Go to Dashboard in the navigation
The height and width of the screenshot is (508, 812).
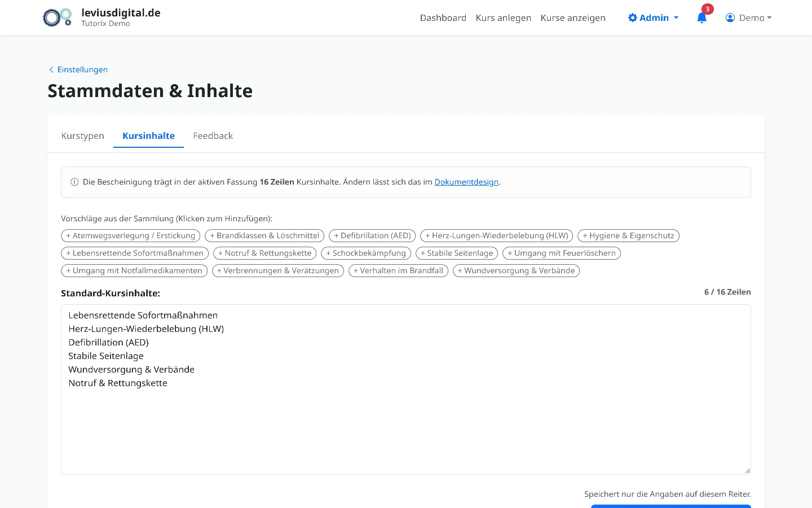(x=443, y=17)
